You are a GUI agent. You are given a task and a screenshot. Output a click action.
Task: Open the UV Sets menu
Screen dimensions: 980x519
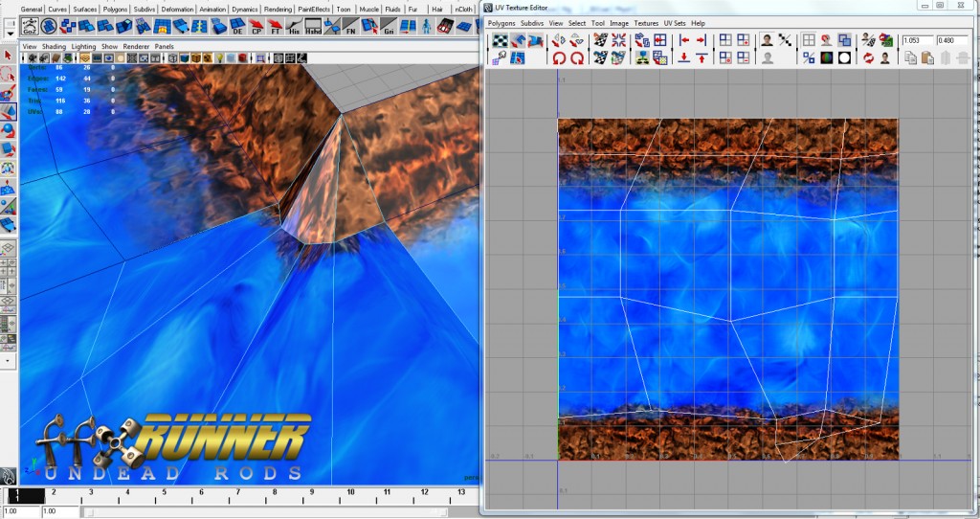pos(675,23)
